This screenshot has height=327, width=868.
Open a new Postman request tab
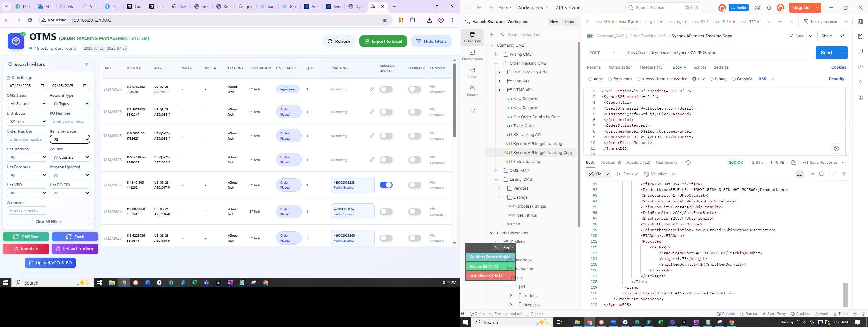coord(780,22)
